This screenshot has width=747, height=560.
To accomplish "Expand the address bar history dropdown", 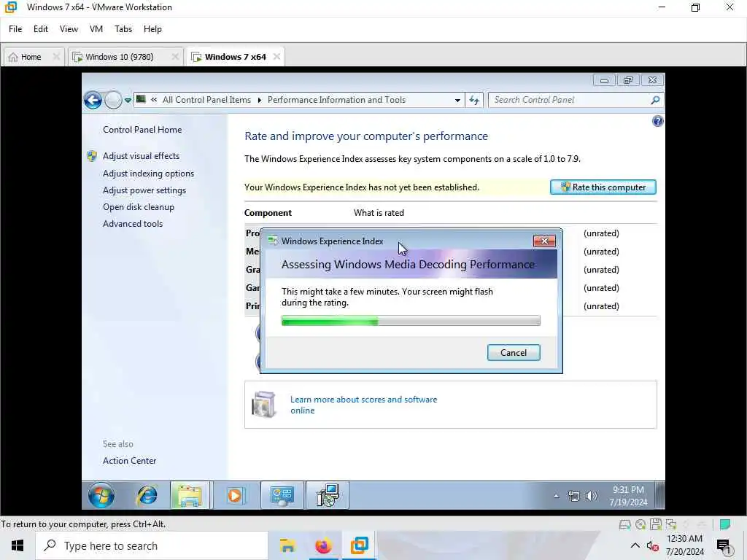I will tap(457, 101).
